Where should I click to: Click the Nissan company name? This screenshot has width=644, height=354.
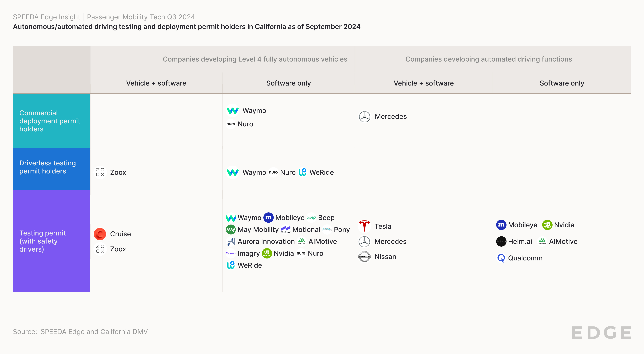[x=385, y=257]
